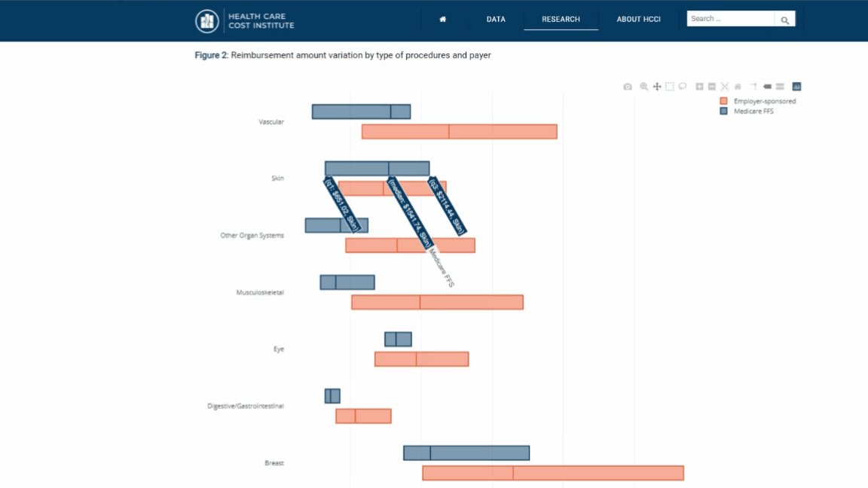The width and height of the screenshot is (868, 488).
Task: Click the Musculoskeletal axis label
Action: [x=260, y=292]
